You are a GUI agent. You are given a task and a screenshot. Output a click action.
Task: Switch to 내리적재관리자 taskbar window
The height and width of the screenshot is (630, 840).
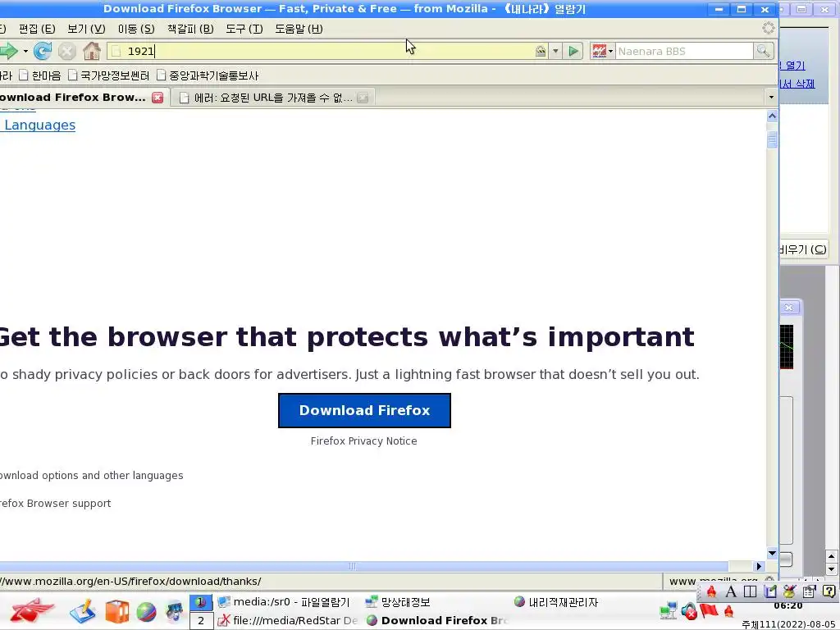point(555,602)
